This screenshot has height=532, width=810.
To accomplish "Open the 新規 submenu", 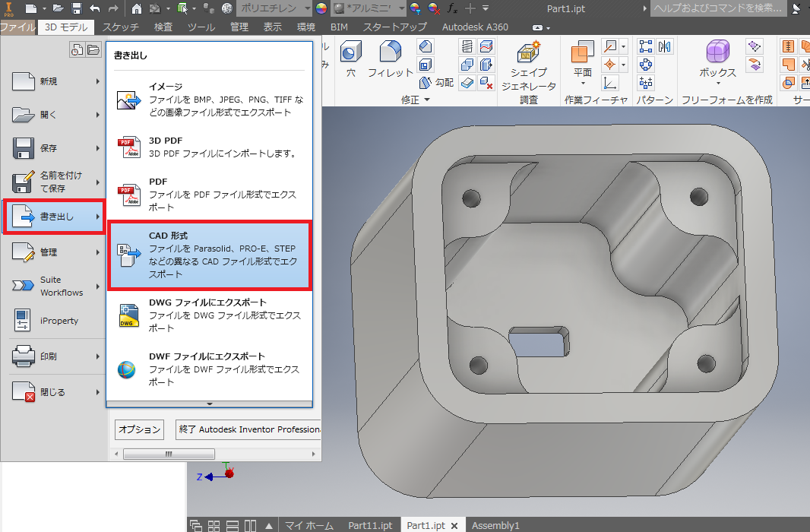I will pyautogui.click(x=55, y=81).
